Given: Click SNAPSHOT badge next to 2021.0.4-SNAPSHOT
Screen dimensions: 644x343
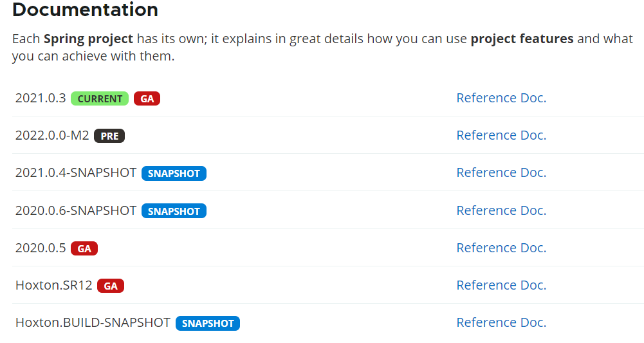Looking at the screenshot, I should click(174, 173).
